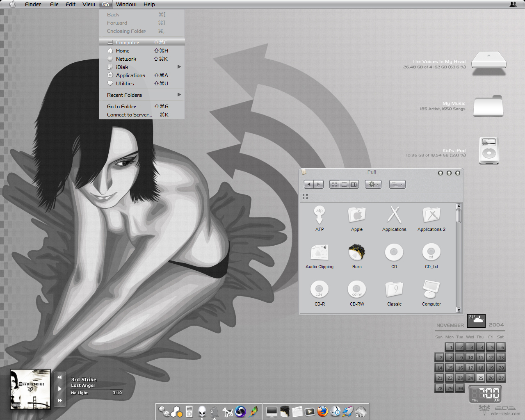The width and height of the screenshot is (525, 420).
Task: Skip to next track in music widget
Action: click(59, 400)
